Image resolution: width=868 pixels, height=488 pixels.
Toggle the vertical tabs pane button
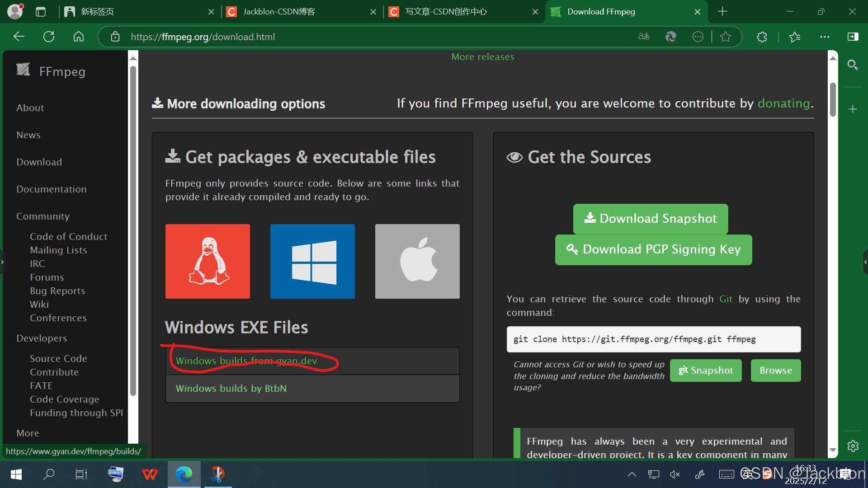(41, 12)
